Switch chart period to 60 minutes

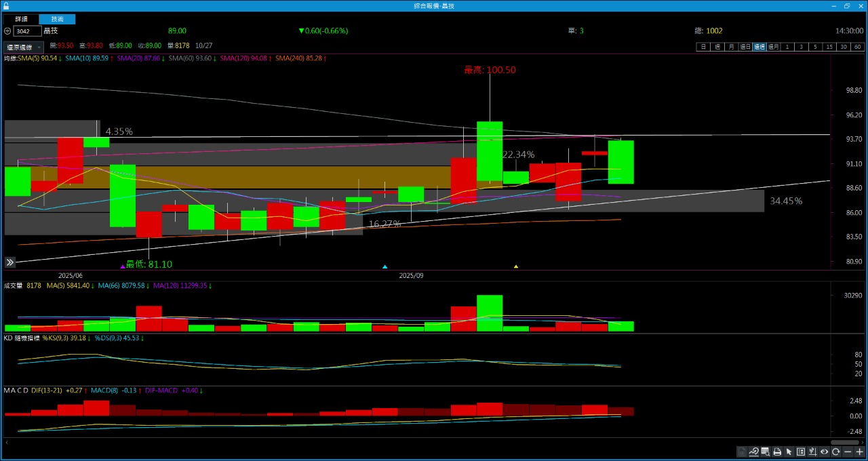858,47
